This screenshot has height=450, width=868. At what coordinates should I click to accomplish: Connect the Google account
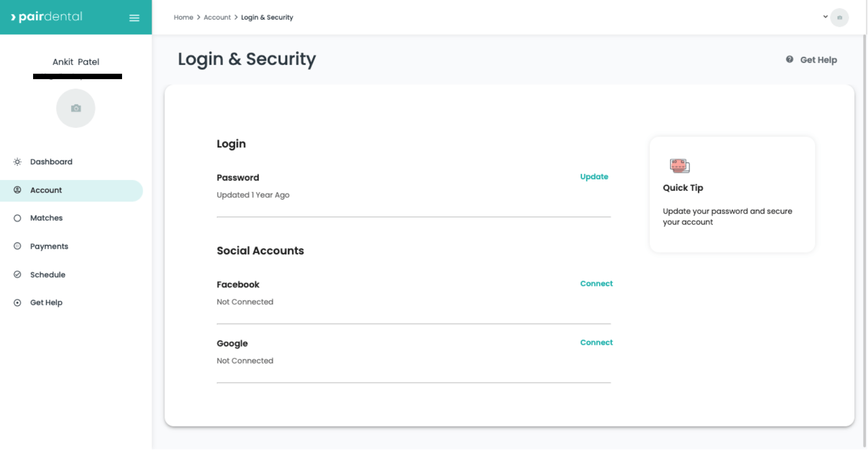(x=596, y=343)
